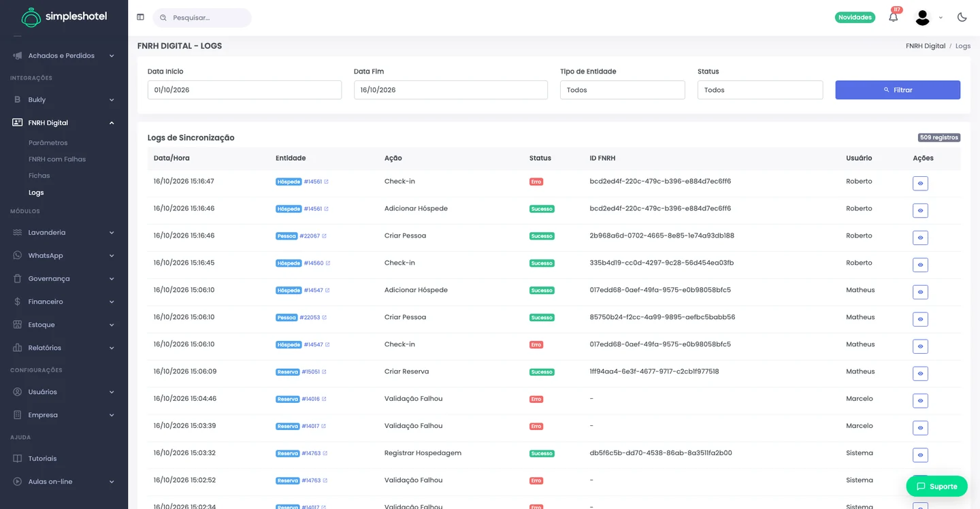Open the Tipo de Entidade dropdown
Viewport: 980px width, 509px height.
(622, 90)
